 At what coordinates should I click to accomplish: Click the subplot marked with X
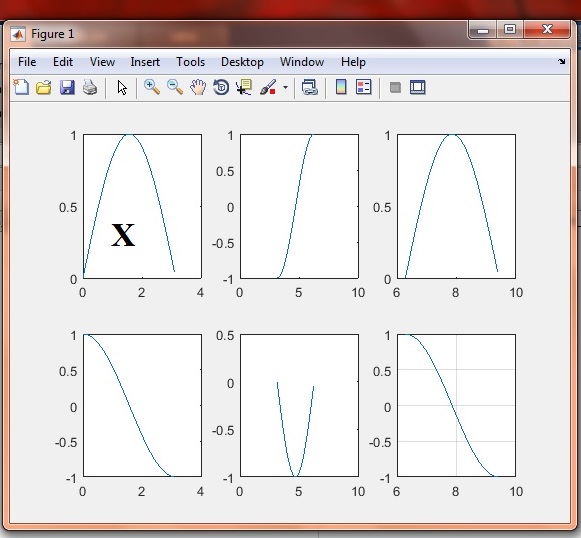tap(142, 206)
